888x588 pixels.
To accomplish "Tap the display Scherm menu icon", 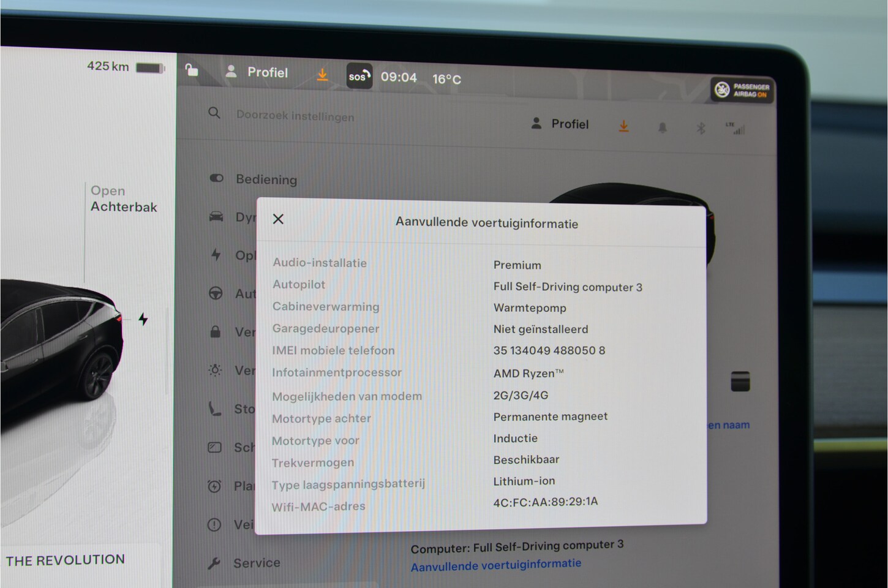I will pyautogui.click(x=214, y=447).
